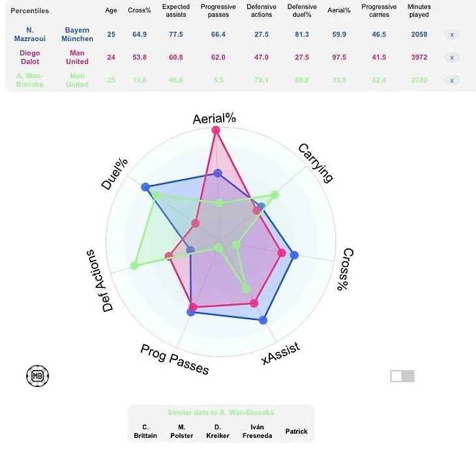The width and height of the screenshot is (476, 454).
Task: Toggle the switch below the radar chart
Action: 402,376
